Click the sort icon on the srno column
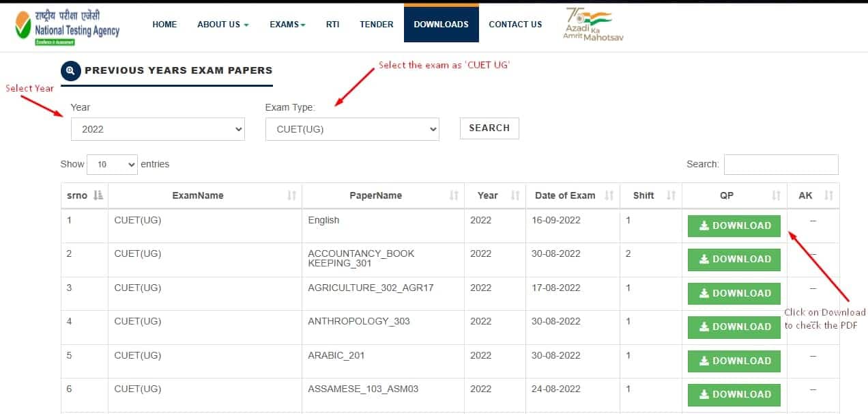This screenshot has width=868, height=414. 98,195
